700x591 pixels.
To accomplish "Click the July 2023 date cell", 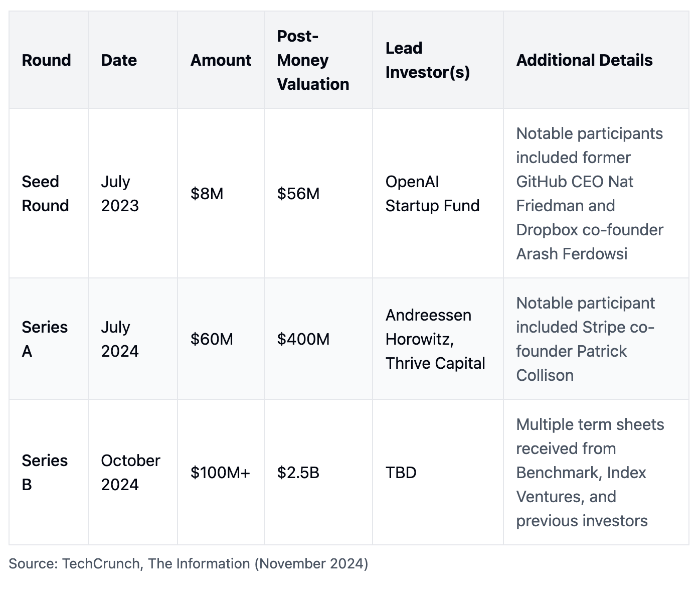I will point(120,194).
